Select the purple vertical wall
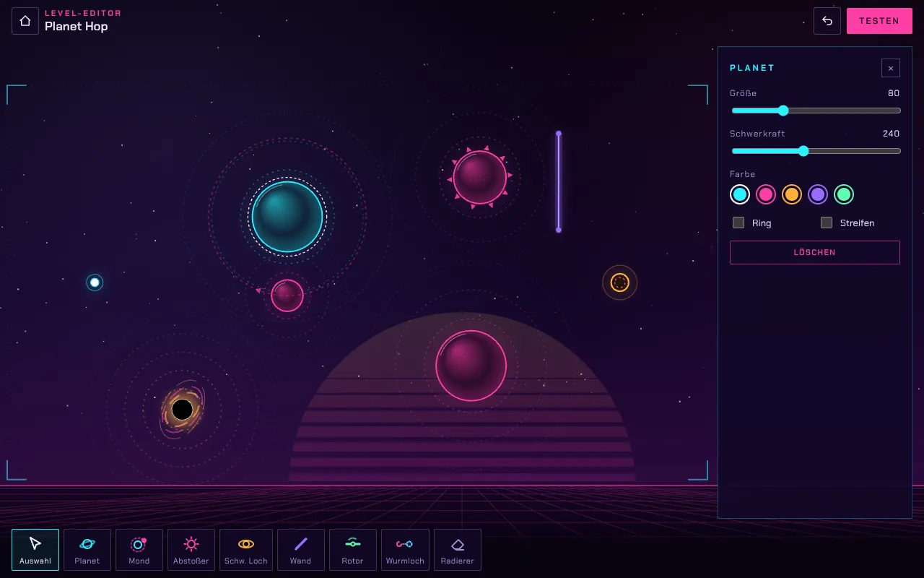The image size is (924, 578). tap(558, 181)
